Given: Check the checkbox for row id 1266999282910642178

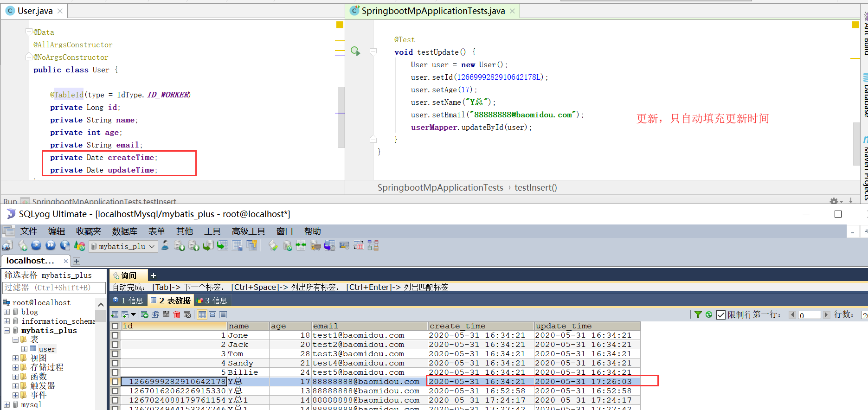Looking at the screenshot, I should pos(115,382).
